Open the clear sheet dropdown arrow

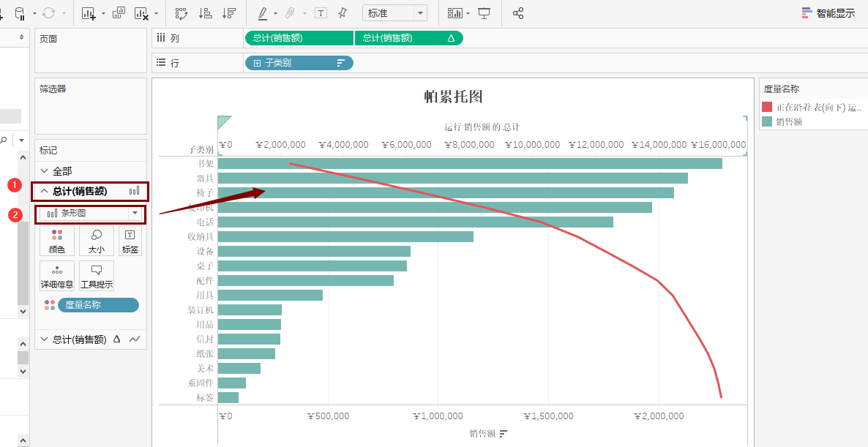point(156,13)
